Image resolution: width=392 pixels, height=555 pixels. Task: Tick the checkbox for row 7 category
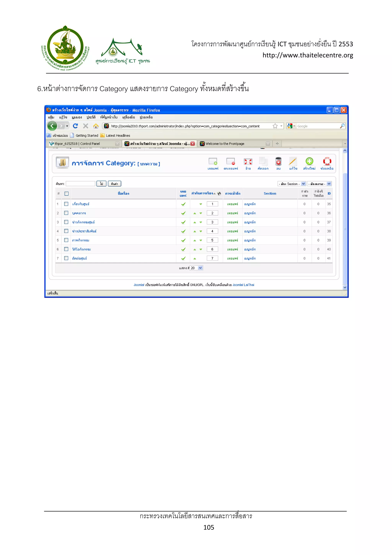[66, 258]
